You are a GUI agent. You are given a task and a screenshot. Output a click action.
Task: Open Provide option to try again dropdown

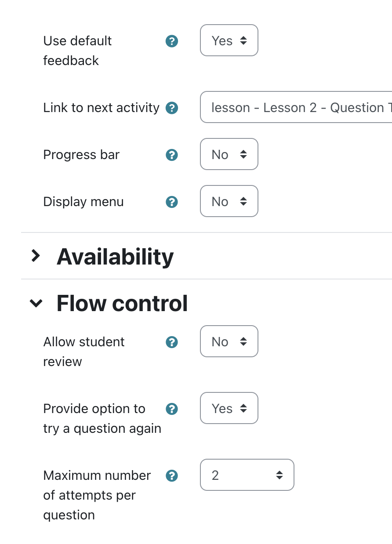(x=229, y=408)
